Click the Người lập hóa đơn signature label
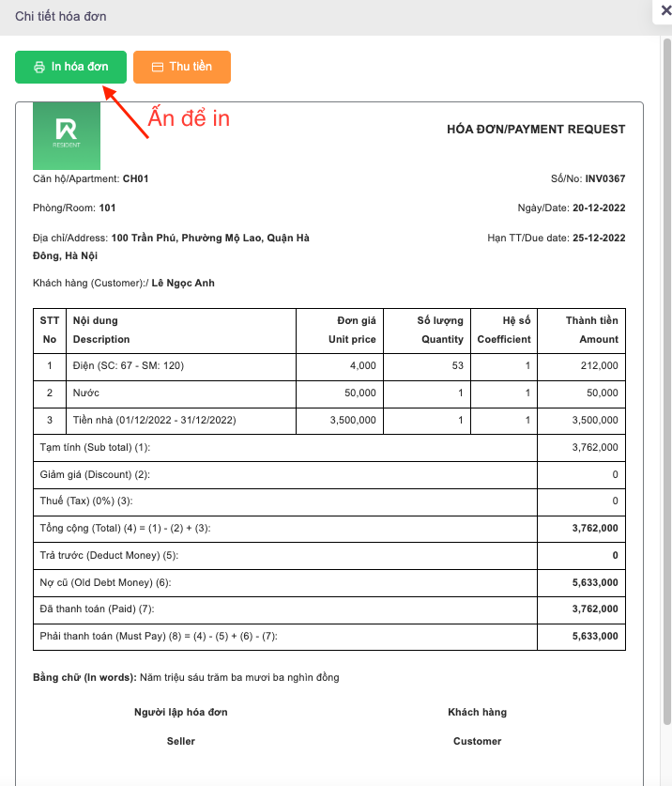The width and height of the screenshot is (672, 786). (180, 712)
